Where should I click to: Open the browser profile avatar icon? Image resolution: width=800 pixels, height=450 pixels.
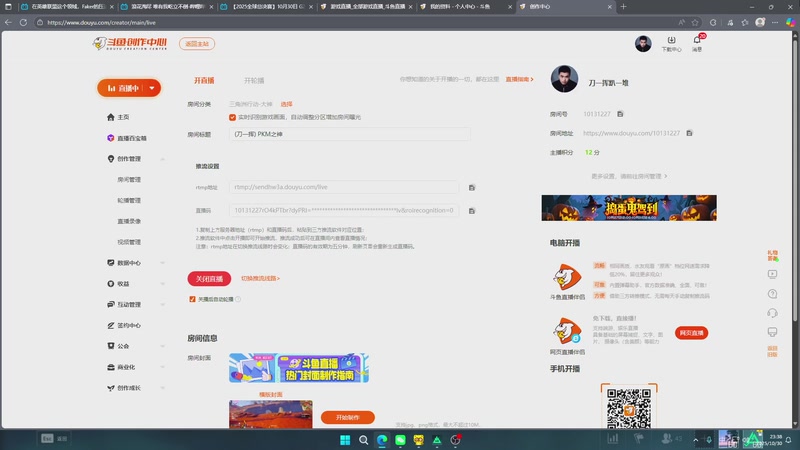760,22
